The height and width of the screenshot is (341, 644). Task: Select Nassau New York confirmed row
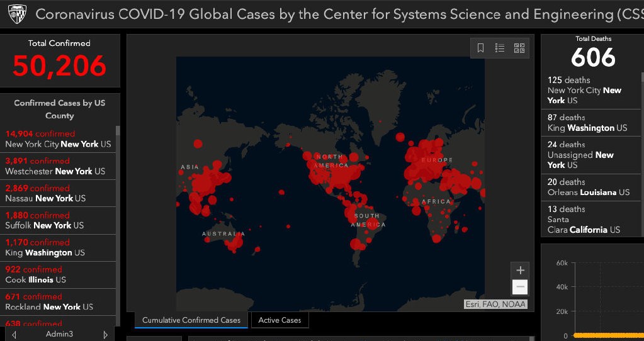coord(58,193)
